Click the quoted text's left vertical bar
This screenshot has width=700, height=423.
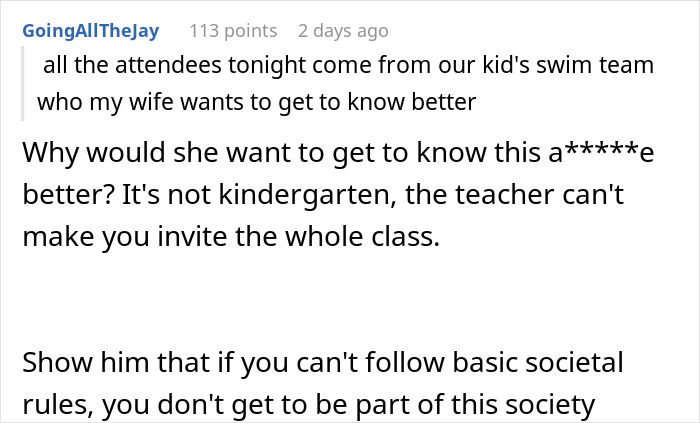click(x=28, y=84)
